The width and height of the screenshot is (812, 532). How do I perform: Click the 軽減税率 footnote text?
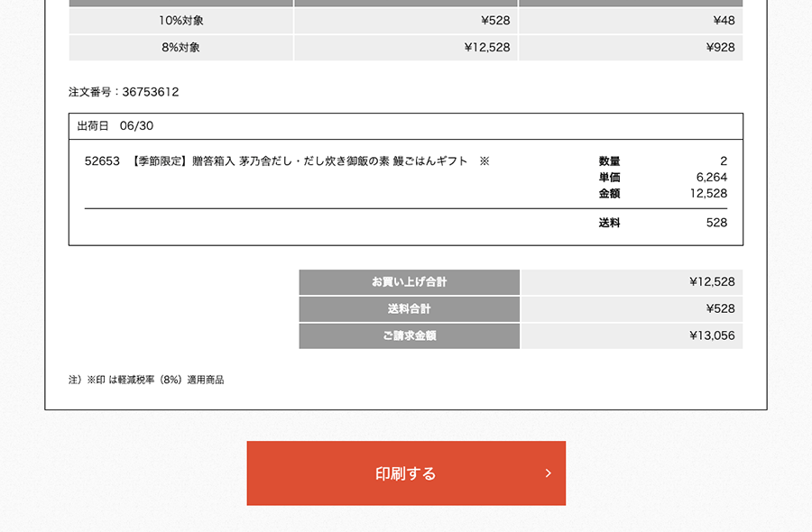point(146,381)
